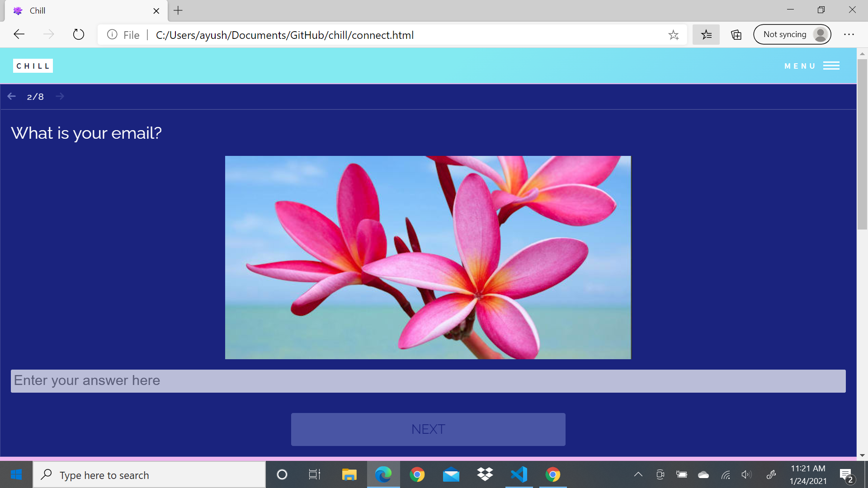Open Visual Studio Code from taskbar
Viewport: 868px width, 488px height.
(x=519, y=474)
